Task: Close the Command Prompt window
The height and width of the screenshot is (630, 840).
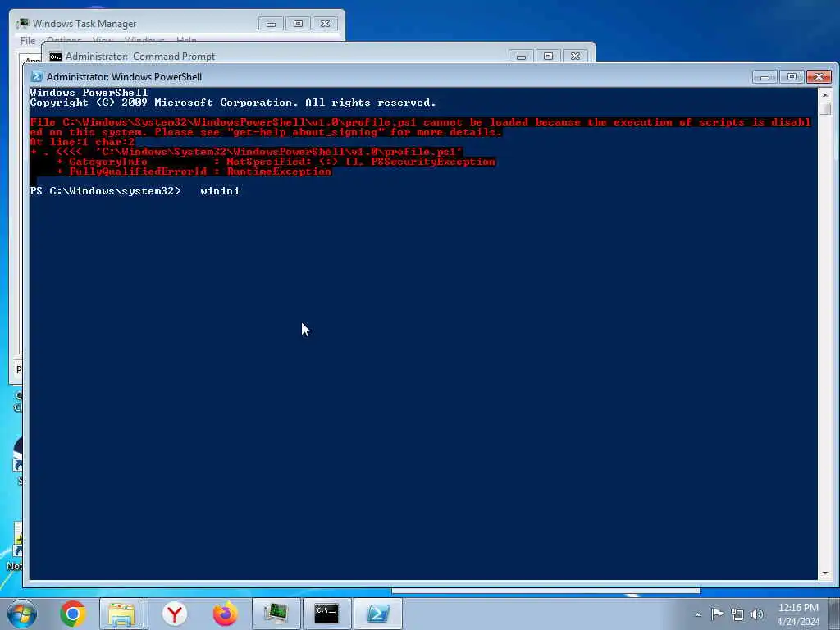Action: click(x=575, y=57)
